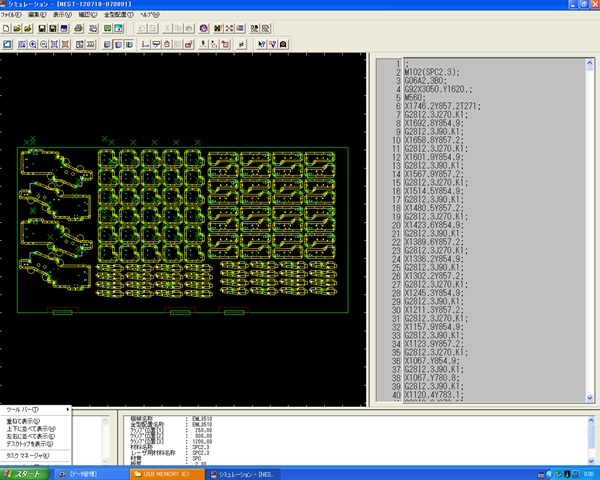
Task: Click the printer icon
Action: coord(78,28)
